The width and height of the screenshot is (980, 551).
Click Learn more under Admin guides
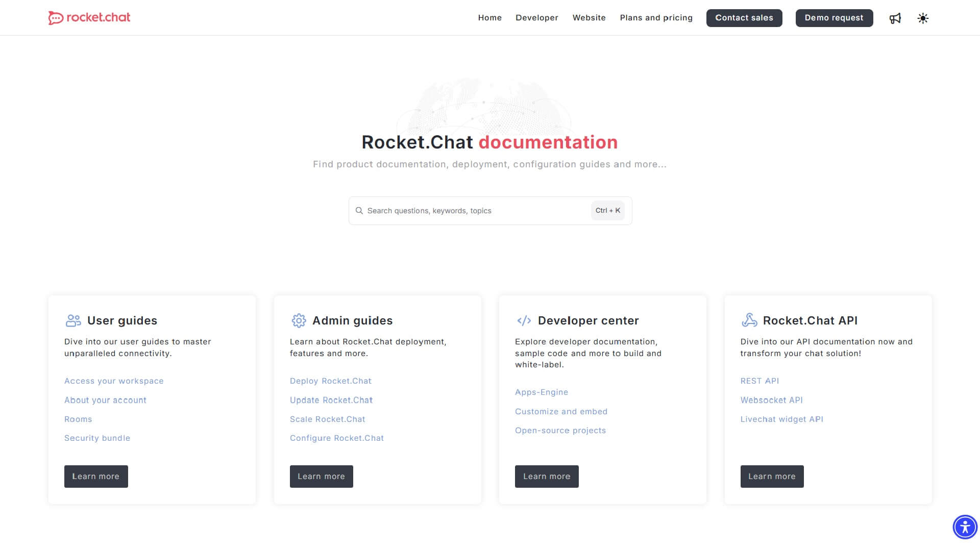(322, 477)
